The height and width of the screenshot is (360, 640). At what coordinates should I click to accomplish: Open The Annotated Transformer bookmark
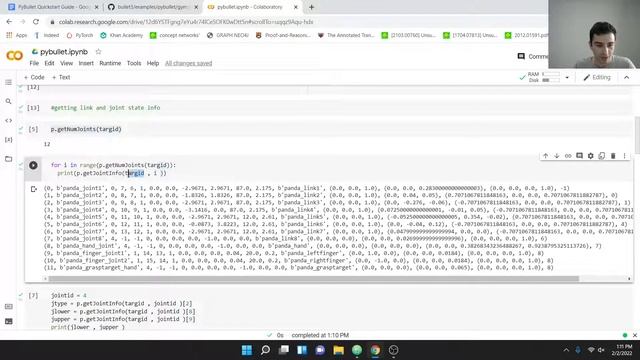tap(346, 36)
